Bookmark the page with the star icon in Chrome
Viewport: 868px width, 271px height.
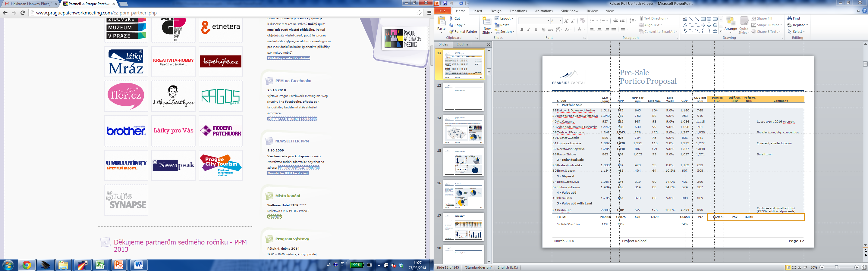(419, 13)
